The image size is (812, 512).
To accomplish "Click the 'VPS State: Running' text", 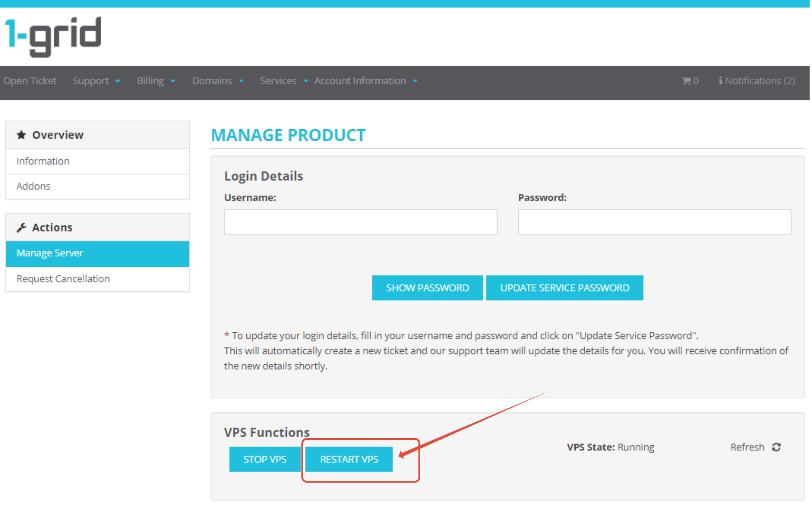I will pyautogui.click(x=610, y=447).
